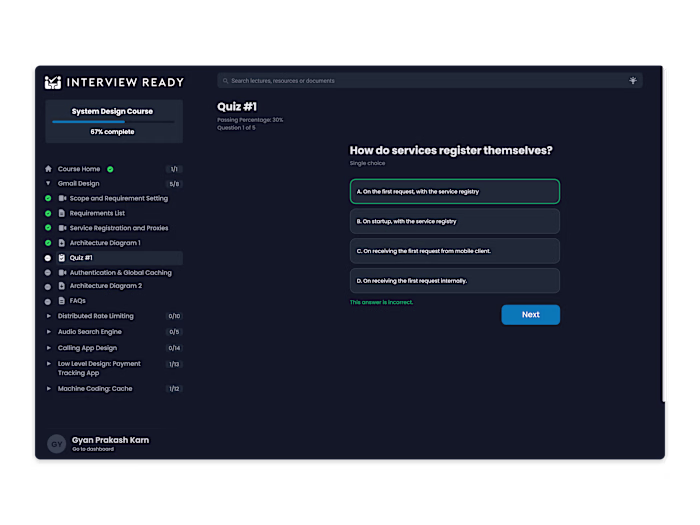
Task: Click completed status circle of Service Registration and Proxies
Action: 48,228
